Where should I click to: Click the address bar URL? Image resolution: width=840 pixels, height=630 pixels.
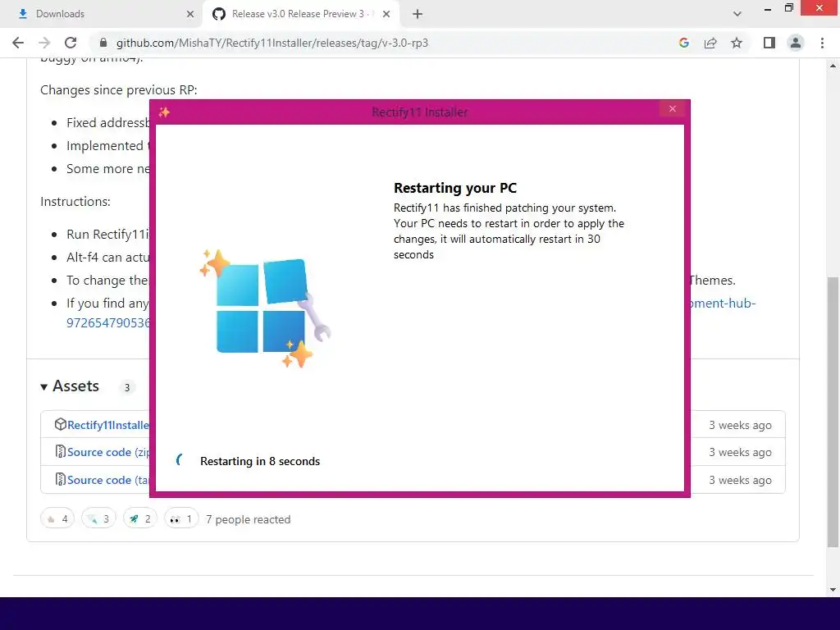pos(272,43)
